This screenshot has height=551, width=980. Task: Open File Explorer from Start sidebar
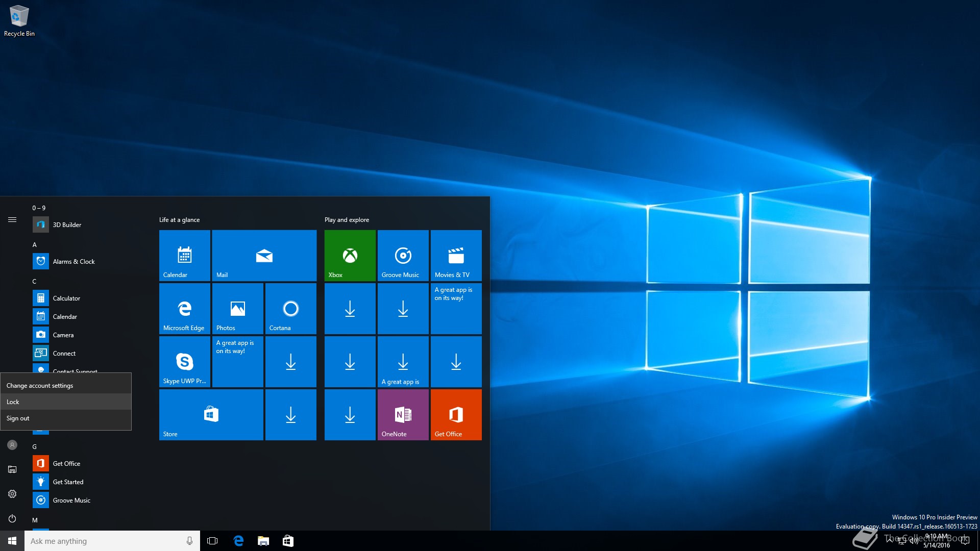[12, 469]
